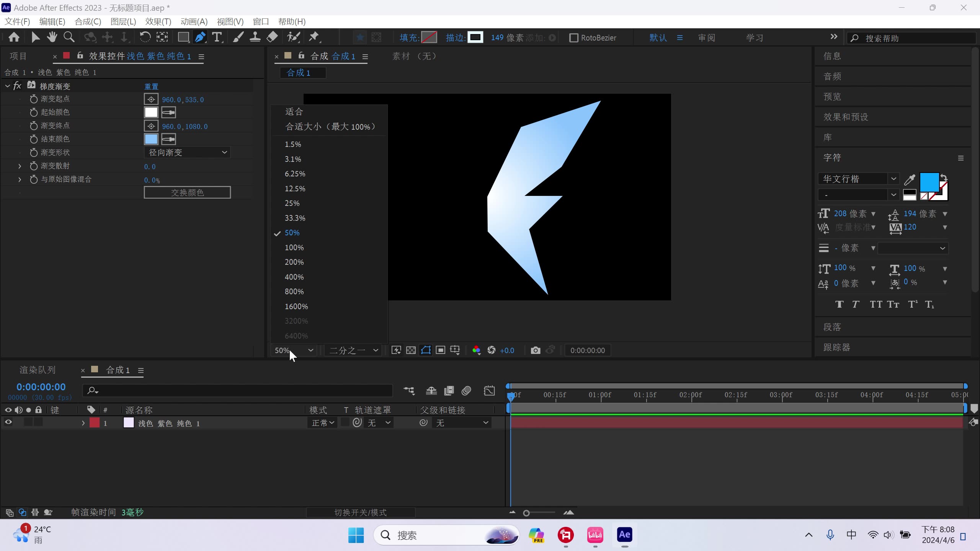Toggle lock on 效果控件 panel
980x551 pixels.
(x=80, y=56)
